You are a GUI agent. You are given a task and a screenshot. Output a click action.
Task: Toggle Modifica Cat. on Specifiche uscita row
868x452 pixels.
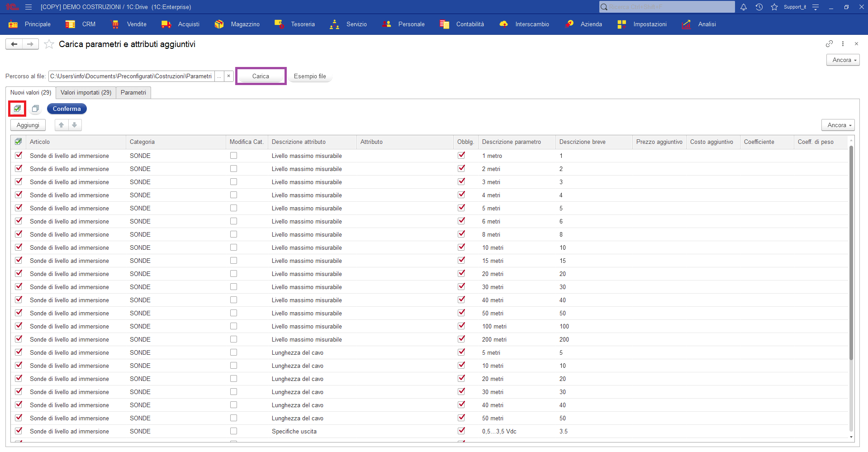point(233,431)
